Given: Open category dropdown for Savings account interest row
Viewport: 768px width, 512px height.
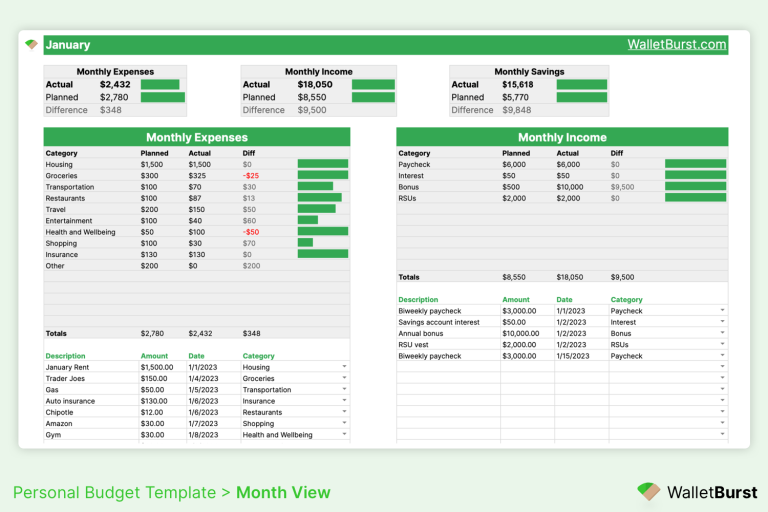Looking at the screenshot, I should (722, 321).
